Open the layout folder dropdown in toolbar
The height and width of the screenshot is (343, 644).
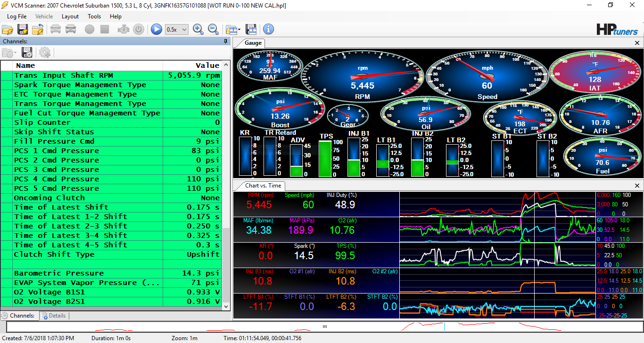tap(233, 29)
